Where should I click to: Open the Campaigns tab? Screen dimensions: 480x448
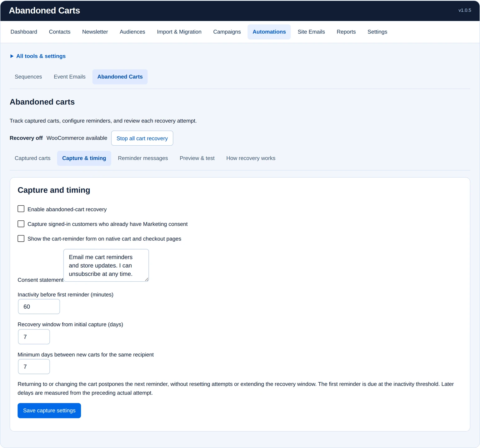(x=227, y=32)
